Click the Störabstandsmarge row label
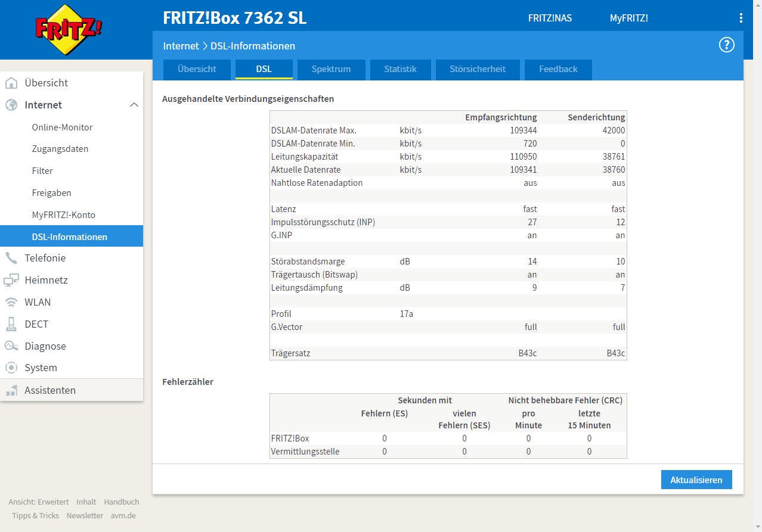This screenshot has width=762, height=532. [x=308, y=262]
